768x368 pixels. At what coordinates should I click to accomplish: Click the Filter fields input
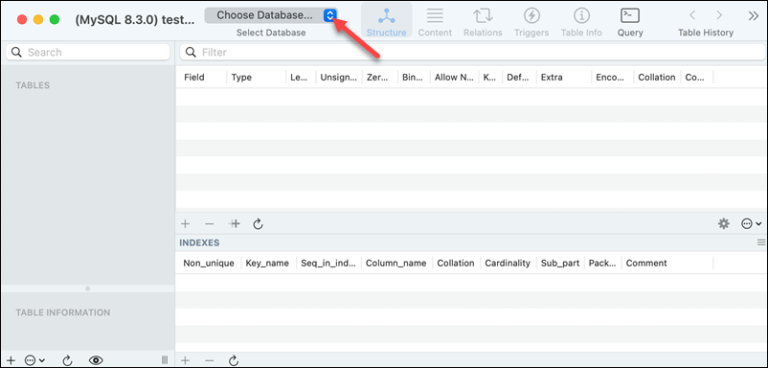point(473,52)
